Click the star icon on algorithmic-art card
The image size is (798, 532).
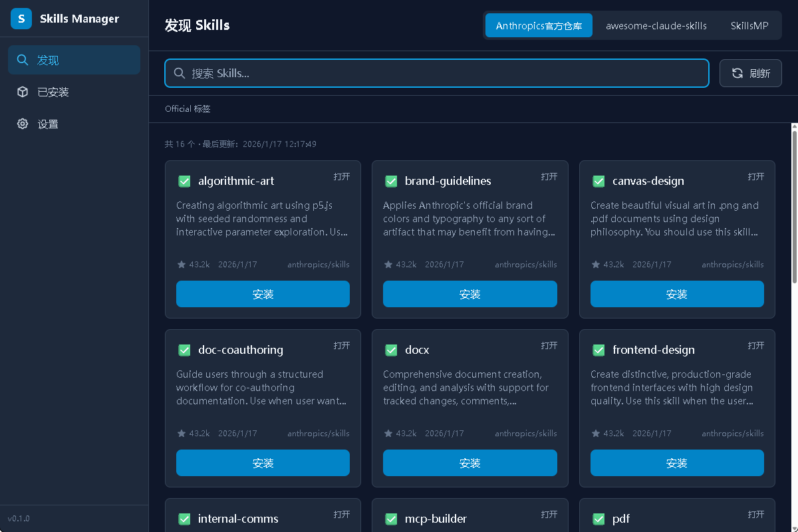[x=182, y=264]
